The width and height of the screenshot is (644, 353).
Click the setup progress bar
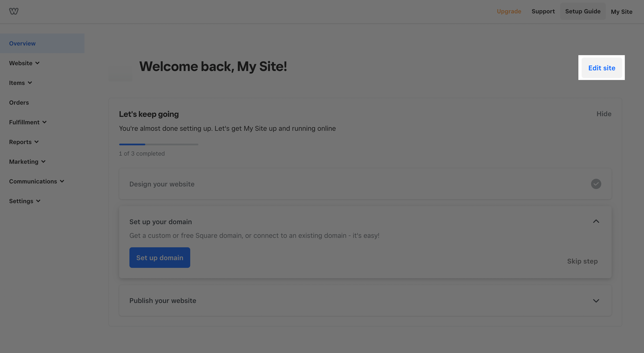pyautogui.click(x=159, y=144)
